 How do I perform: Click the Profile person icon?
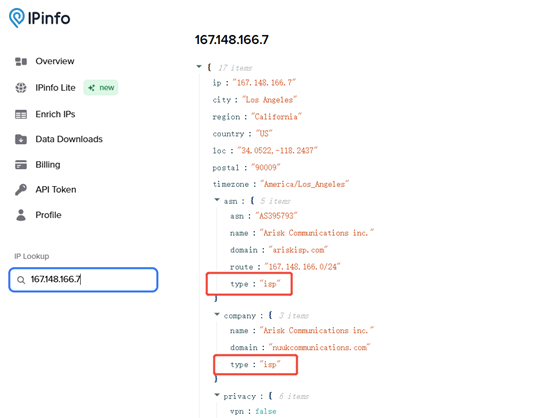point(21,215)
